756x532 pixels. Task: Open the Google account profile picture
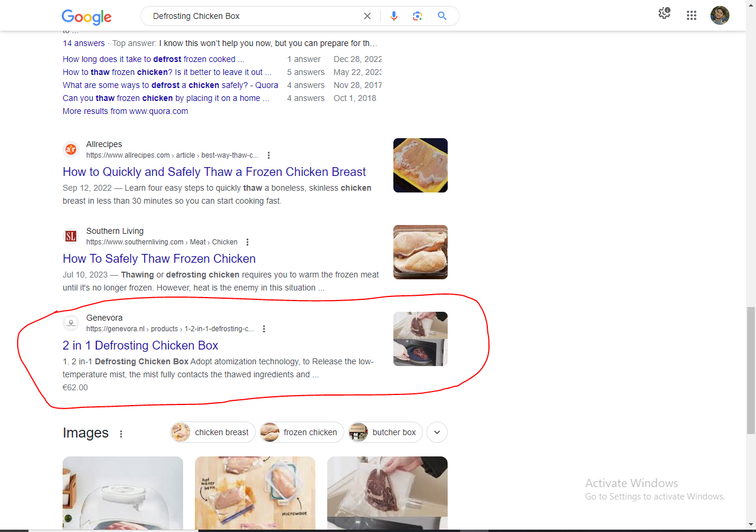tap(720, 15)
